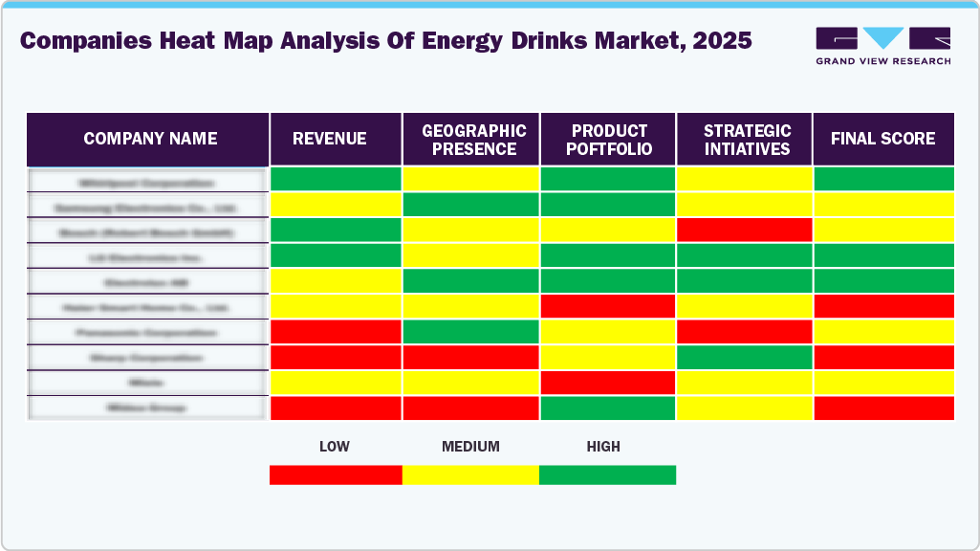Viewport: 980px width, 551px height.
Task: Select the PRODUCT POFTFOLIO column header
Action: click(608, 139)
